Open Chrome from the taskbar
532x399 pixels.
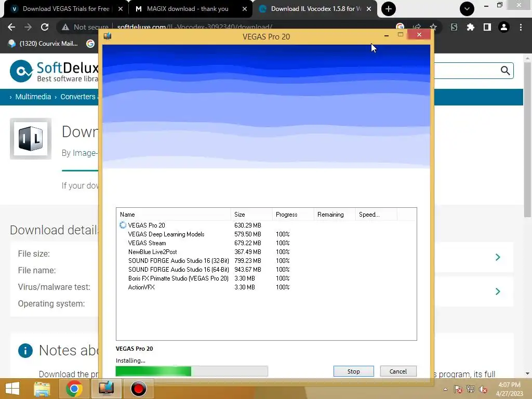(x=74, y=389)
